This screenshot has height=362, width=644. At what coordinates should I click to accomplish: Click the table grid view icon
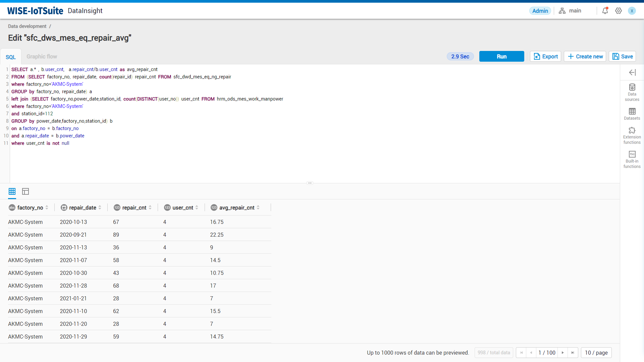pos(12,191)
